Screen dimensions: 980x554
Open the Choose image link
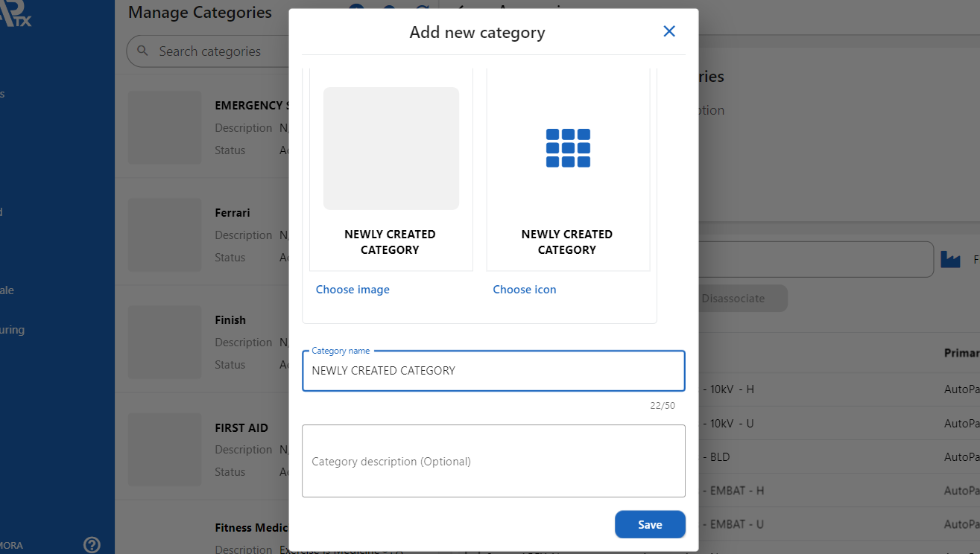point(353,290)
